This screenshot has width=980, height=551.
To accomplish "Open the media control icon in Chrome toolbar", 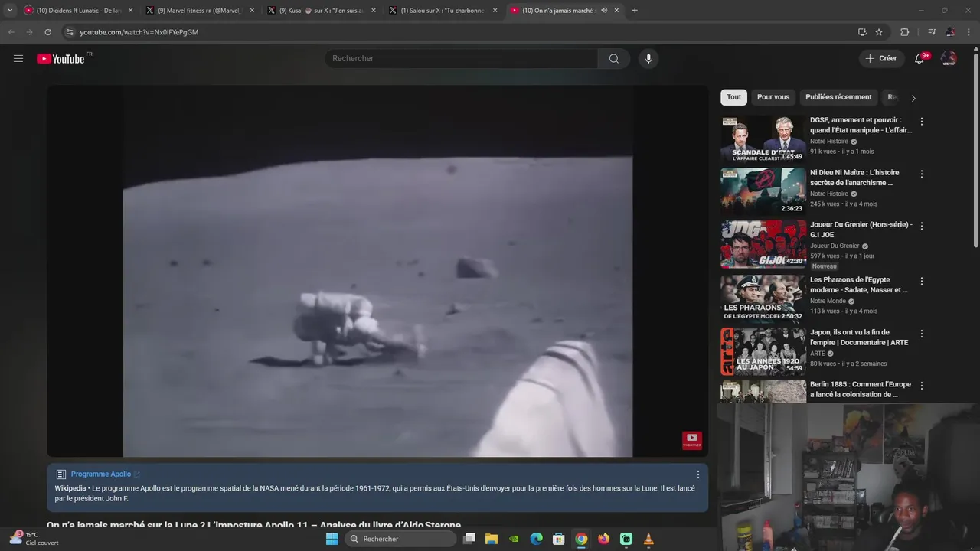I will click(x=932, y=32).
